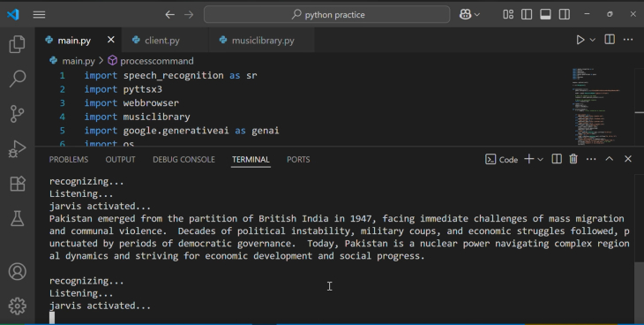
Task: Select main.py in the breadcrumb
Action: pos(79,61)
